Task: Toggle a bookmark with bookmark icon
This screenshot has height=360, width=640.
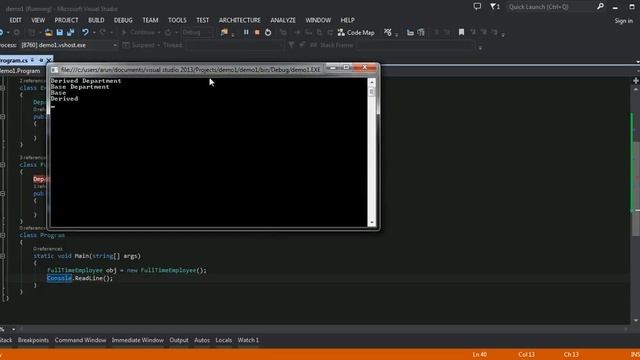Action: click(x=461, y=32)
